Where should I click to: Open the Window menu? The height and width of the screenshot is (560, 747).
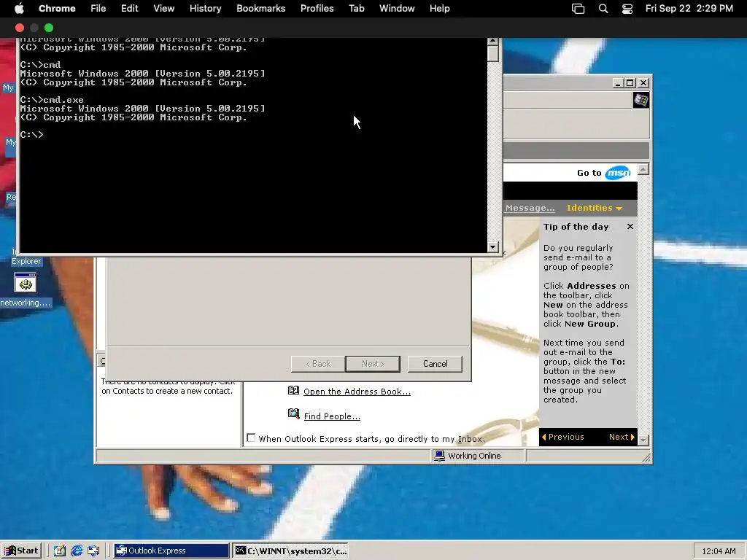pos(397,9)
